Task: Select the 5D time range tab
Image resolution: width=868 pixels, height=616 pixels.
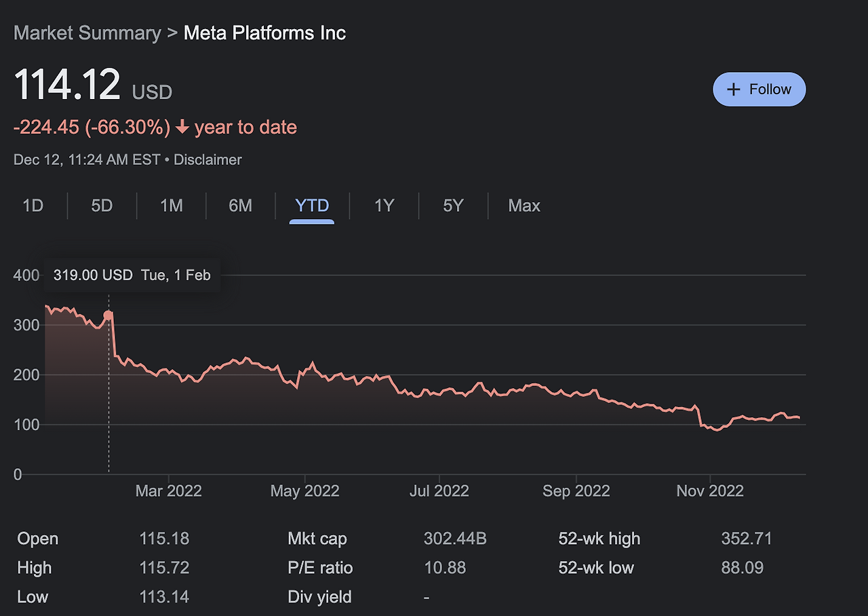Action: point(102,206)
